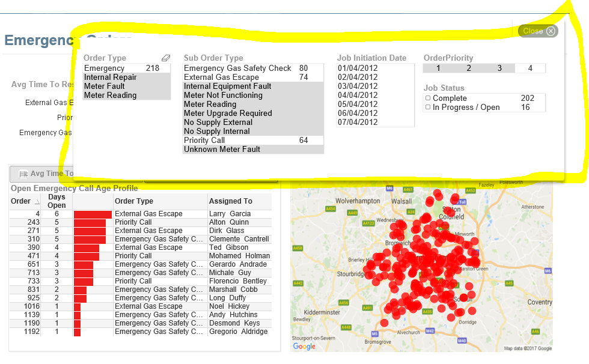Select Emergency Gas Safety Check sub type
589x364 pixels.
(253, 68)
